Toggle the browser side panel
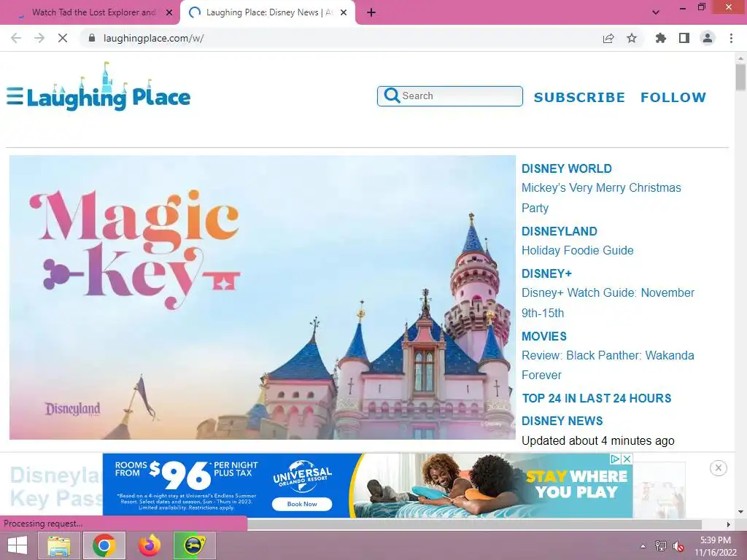747x560 pixels. tap(684, 38)
